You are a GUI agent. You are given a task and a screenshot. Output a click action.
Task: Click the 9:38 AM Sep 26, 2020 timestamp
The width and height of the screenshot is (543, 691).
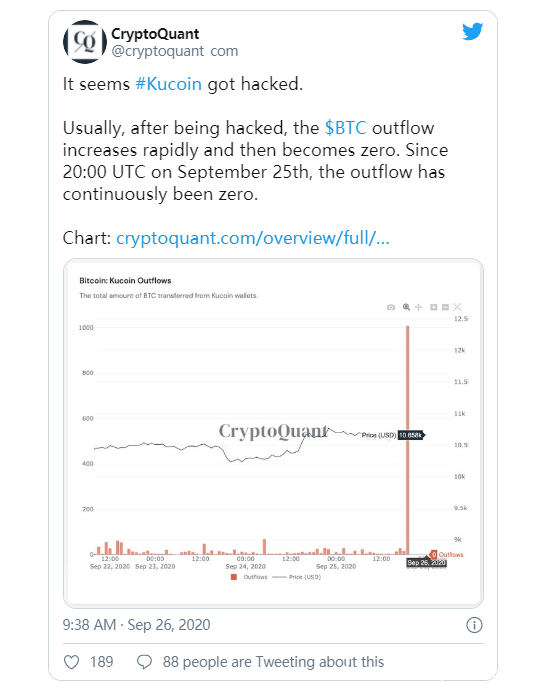click(x=136, y=625)
